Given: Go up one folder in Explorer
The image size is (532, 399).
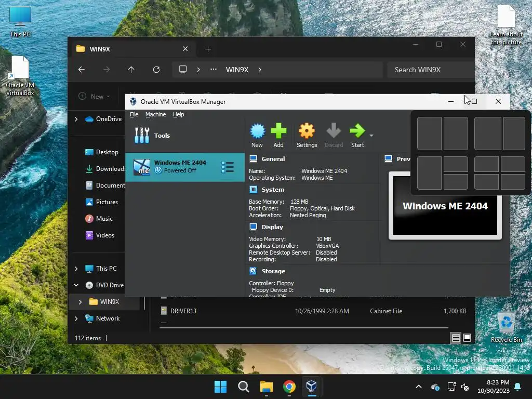Looking at the screenshot, I should tap(131, 70).
